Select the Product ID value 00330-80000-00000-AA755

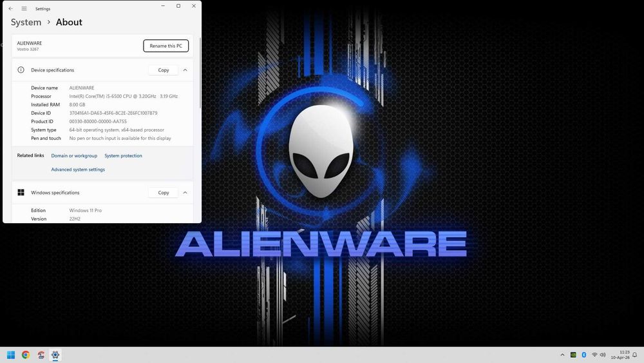click(98, 121)
